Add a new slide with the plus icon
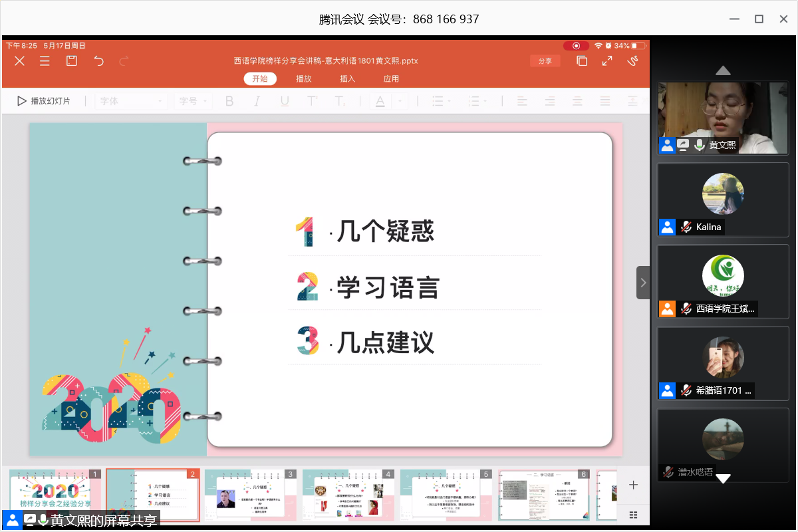Viewport: 798px width, 532px height. click(x=633, y=485)
